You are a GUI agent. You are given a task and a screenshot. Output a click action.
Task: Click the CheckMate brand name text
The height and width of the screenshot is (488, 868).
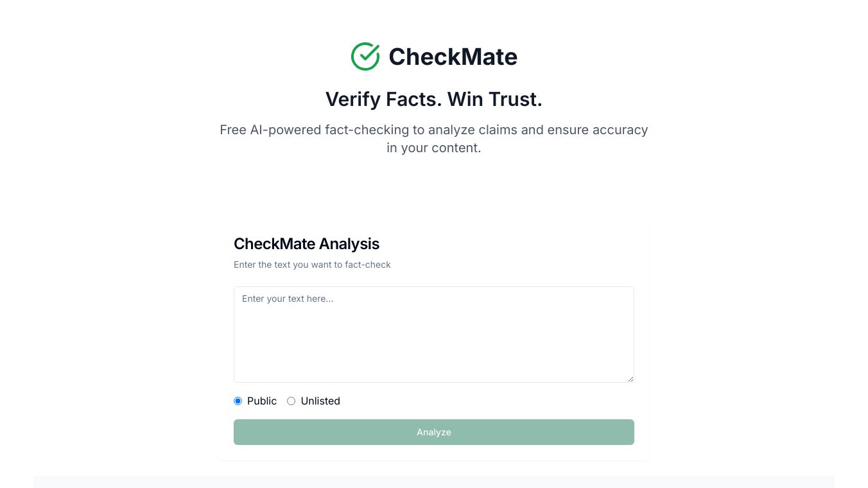[453, 57]
